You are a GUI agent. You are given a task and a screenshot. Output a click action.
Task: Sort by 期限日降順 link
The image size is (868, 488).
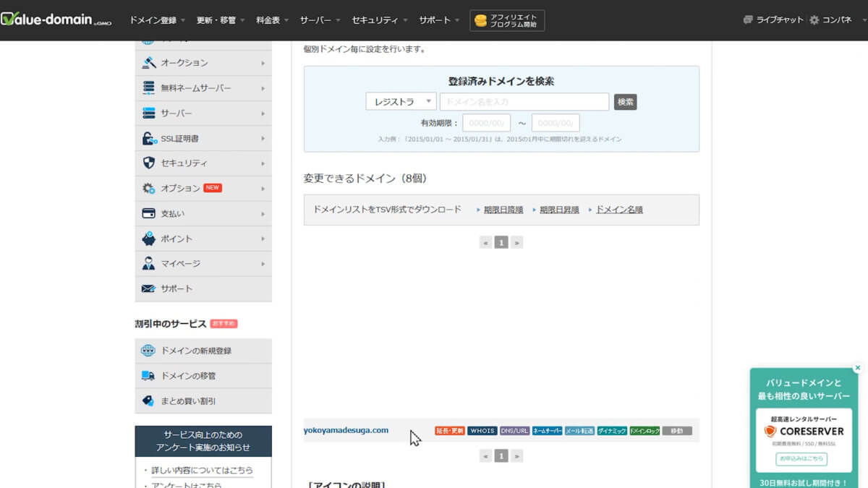[503, 210]
